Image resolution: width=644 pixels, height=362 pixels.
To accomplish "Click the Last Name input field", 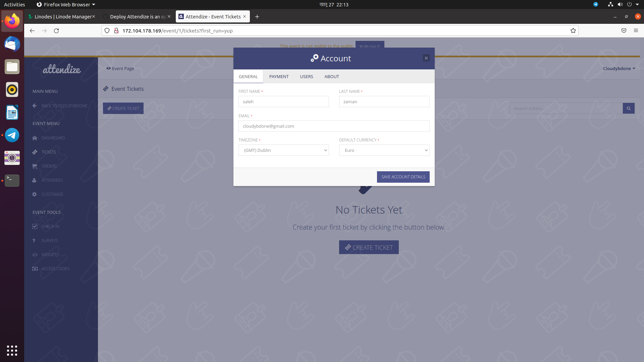I will pos(384,102).
